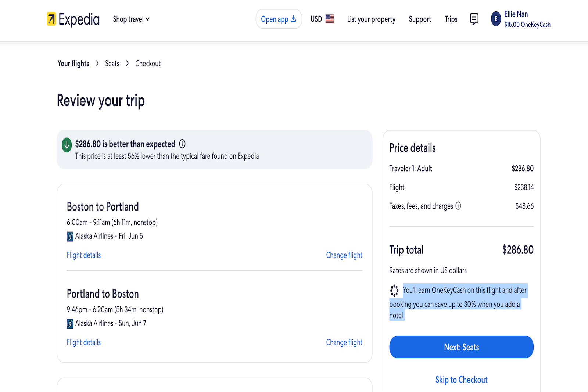Screen dimensions: 588x392
Task: Click the Ellie Nan account avatar
Action: click(496, 19)
